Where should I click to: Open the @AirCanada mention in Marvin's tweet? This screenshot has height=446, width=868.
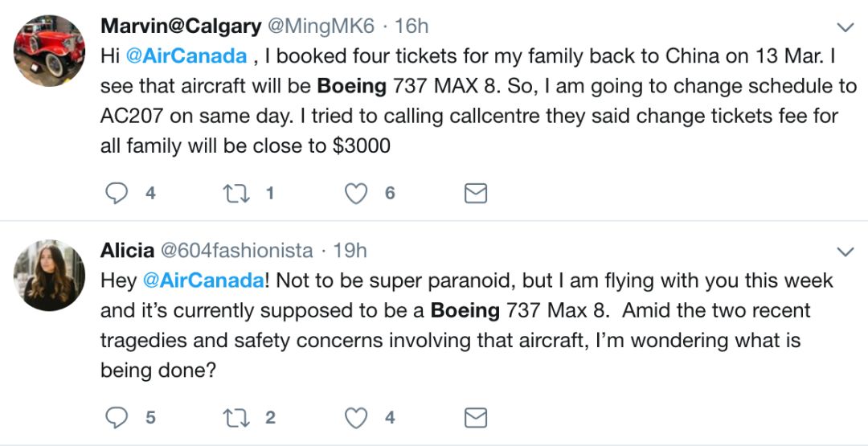tap(186, 56)
